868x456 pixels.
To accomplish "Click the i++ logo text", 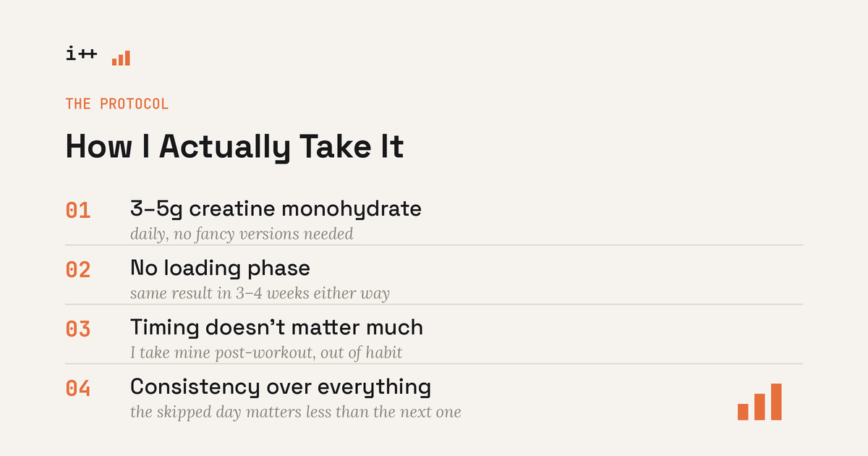I will click(81, 55).
